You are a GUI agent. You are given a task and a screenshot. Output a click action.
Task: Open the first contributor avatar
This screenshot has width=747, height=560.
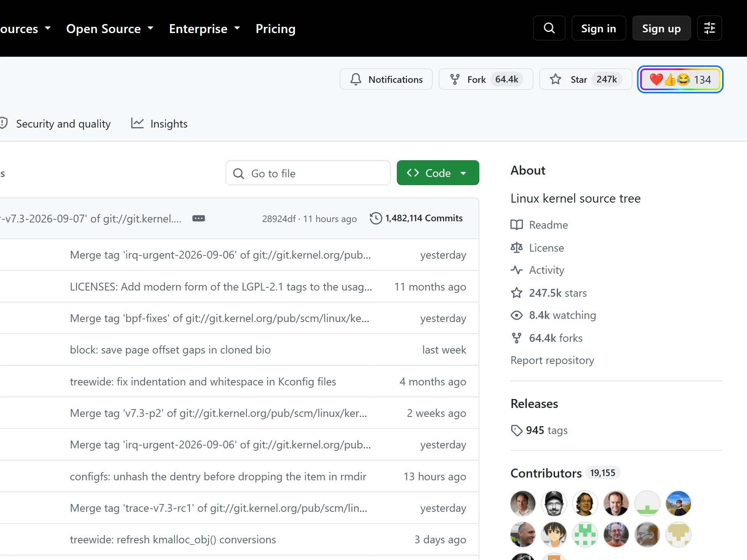523,503
